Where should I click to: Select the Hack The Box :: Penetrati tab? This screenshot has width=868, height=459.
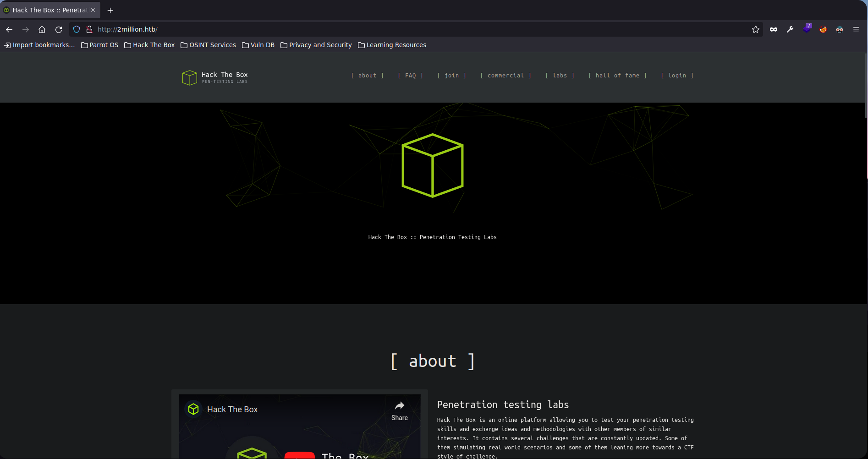click(50, 10)
